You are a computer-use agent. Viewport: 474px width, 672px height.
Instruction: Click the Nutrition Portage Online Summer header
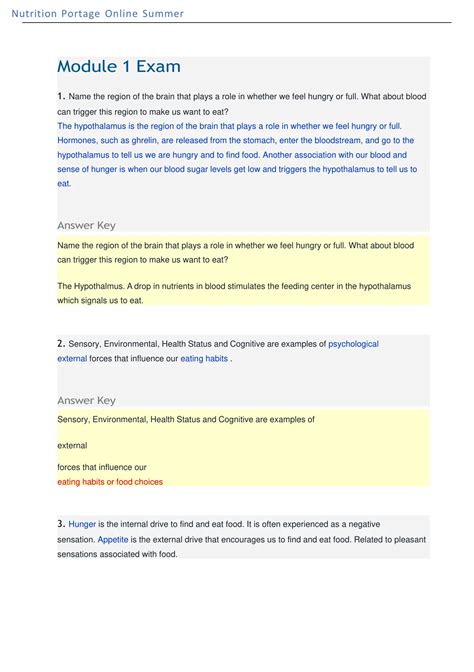pos(97,13)
